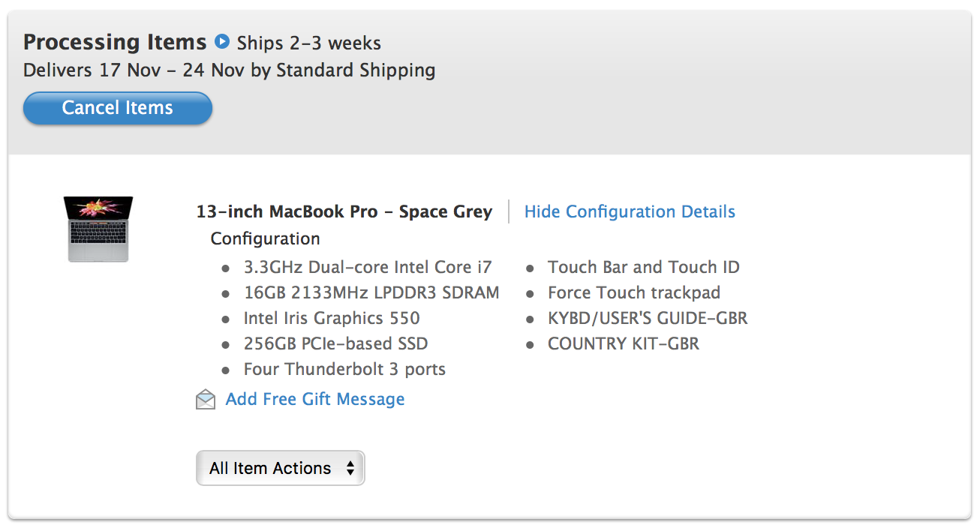Click the Ships 2-3 weeks status text
Viewport: 980px width, 528px height.
click(x=309, y=43)
